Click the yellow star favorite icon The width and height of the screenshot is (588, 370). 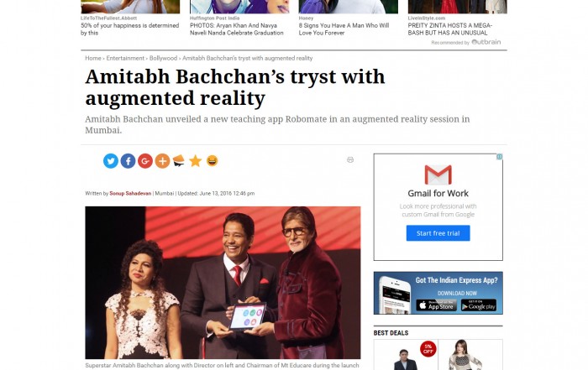click(x=196, y=161)
